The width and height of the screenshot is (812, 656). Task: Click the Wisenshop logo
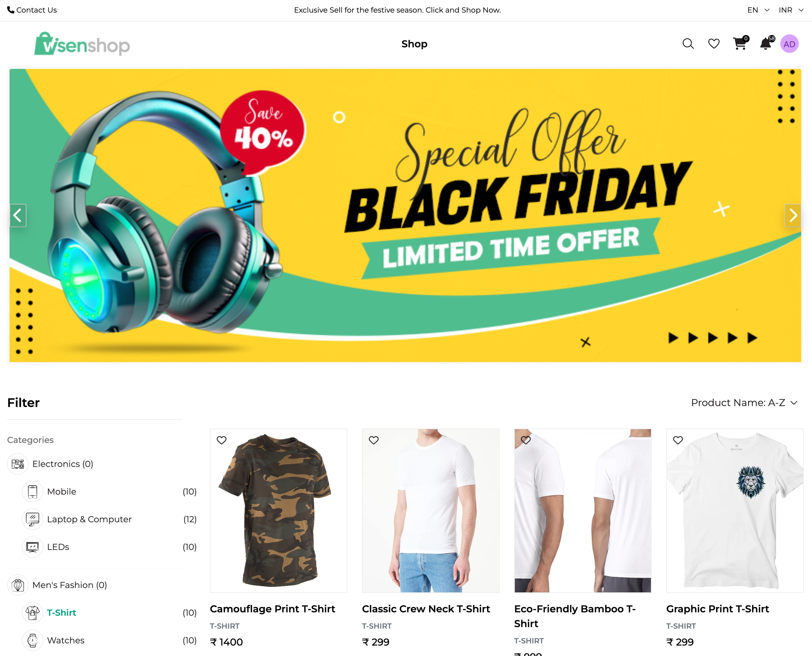82,44
